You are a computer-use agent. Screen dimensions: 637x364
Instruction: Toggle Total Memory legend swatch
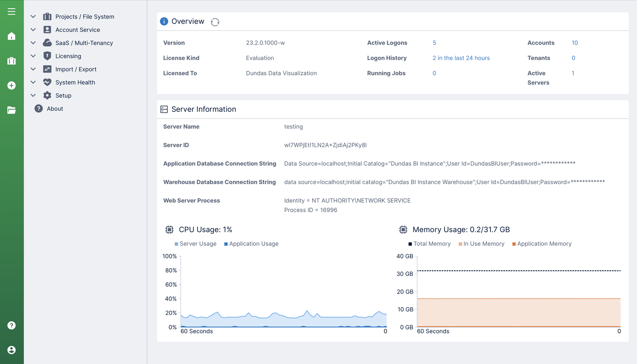pos(410,244)
